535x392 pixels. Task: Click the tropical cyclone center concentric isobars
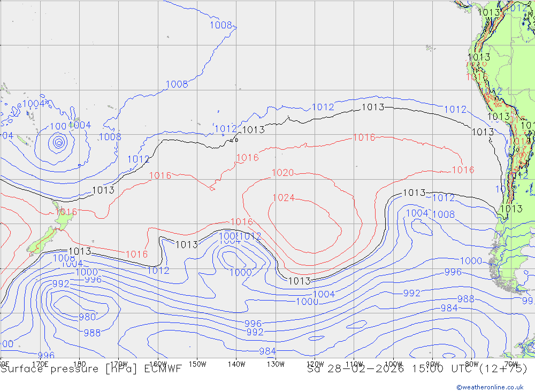[59, 142]
